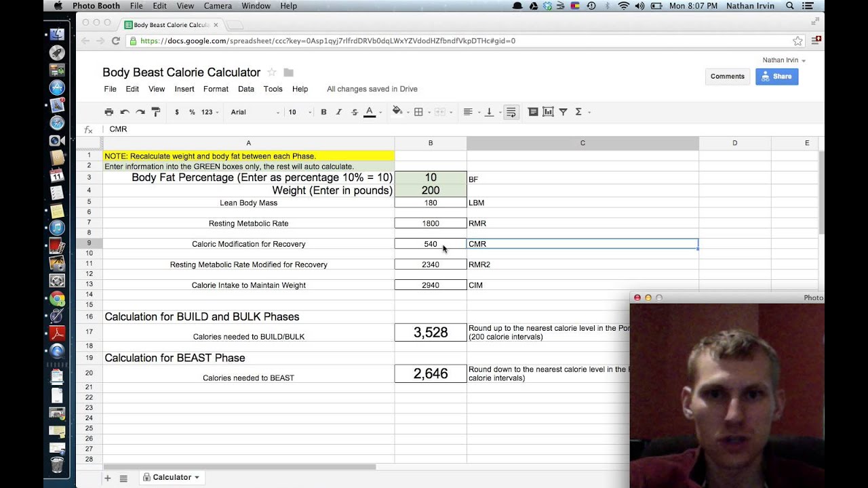Toggle text wrapping button
The width and height of the screenshot is (868, 488).
[x=511, y=112]
